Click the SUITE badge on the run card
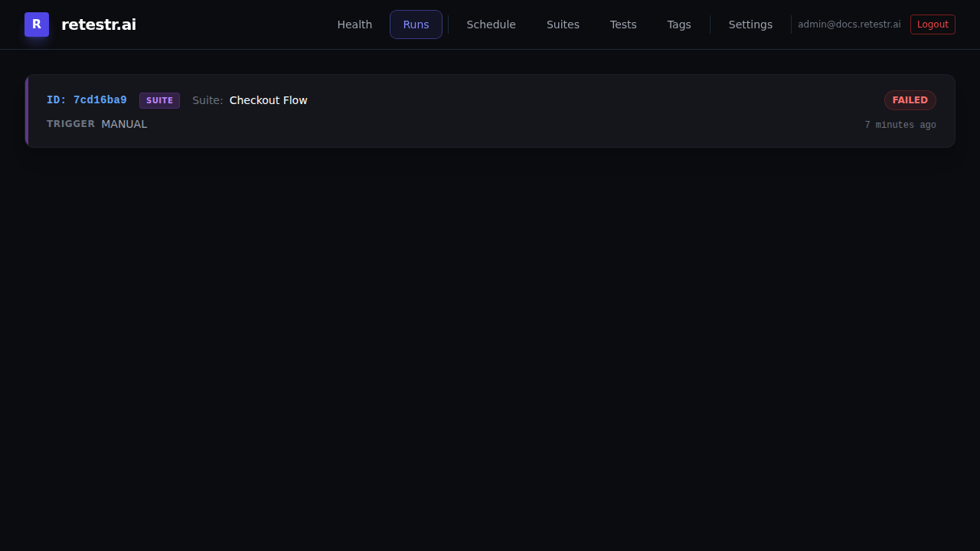The image size is (980, 551). click(x=159, y=100)
